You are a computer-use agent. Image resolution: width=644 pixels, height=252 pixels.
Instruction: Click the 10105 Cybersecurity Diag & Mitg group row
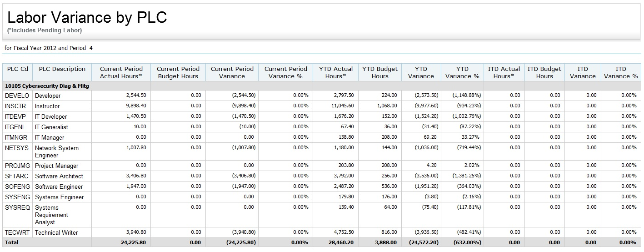47,86
